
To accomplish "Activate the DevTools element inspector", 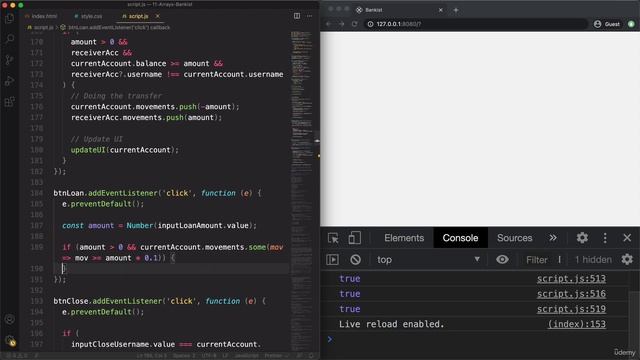I will click(x=333, y=238).
